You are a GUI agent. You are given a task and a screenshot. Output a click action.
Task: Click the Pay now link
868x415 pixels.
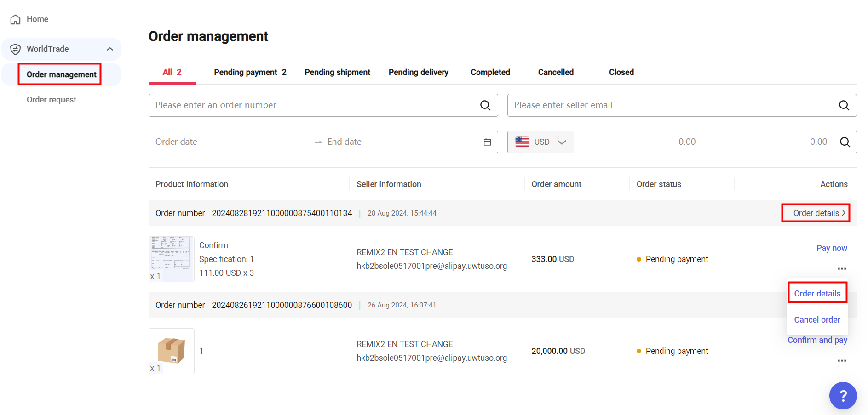point(832,248)
